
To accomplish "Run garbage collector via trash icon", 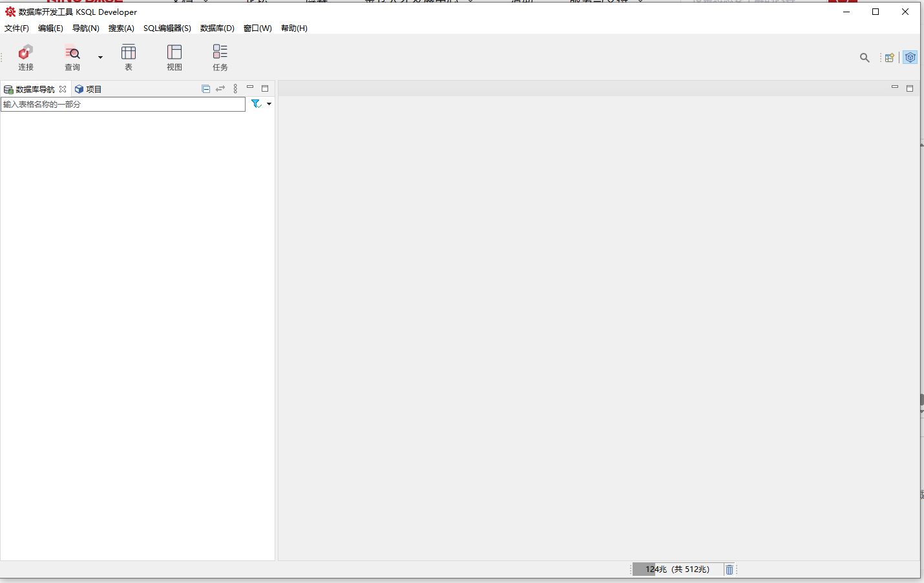I will (730, 569).
